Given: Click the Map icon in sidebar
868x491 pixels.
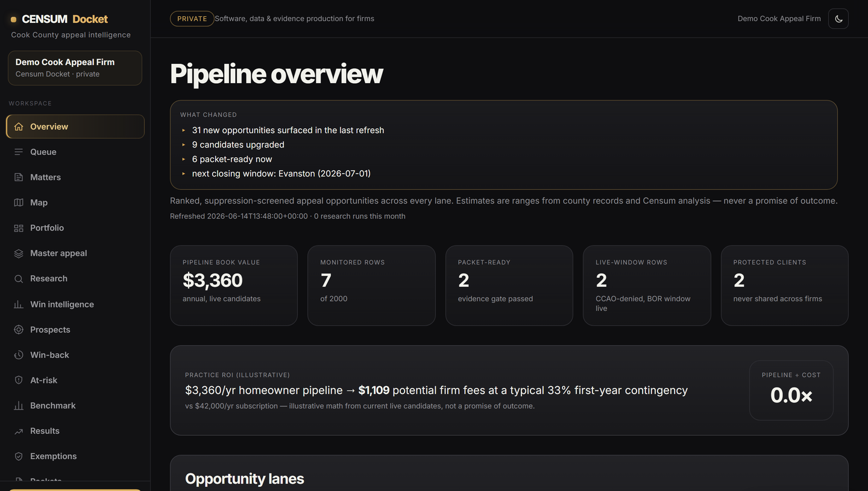Looking at the screenshot, I should pyautogui.click(x=19, y=202).
